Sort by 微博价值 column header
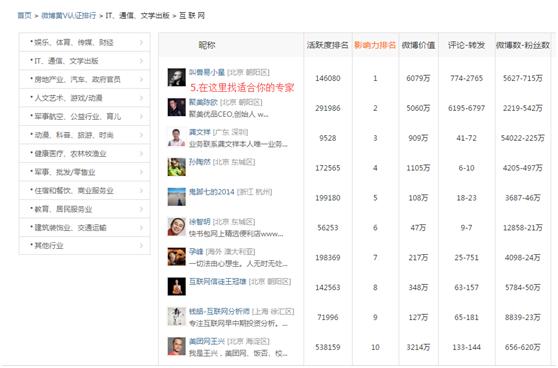The width and height of the screenshot is (558, 368). (418, 45)
